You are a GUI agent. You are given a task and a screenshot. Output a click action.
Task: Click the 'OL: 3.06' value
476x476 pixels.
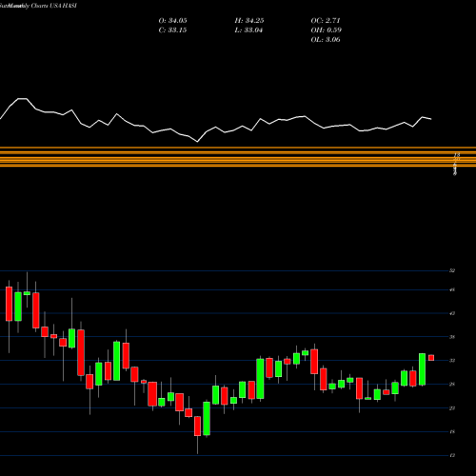tap(326, 40)
